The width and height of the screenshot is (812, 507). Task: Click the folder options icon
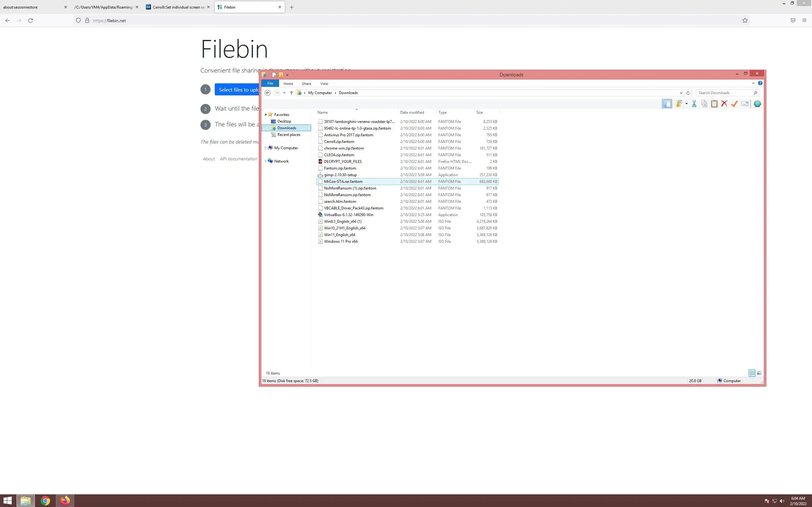(679, 104)
